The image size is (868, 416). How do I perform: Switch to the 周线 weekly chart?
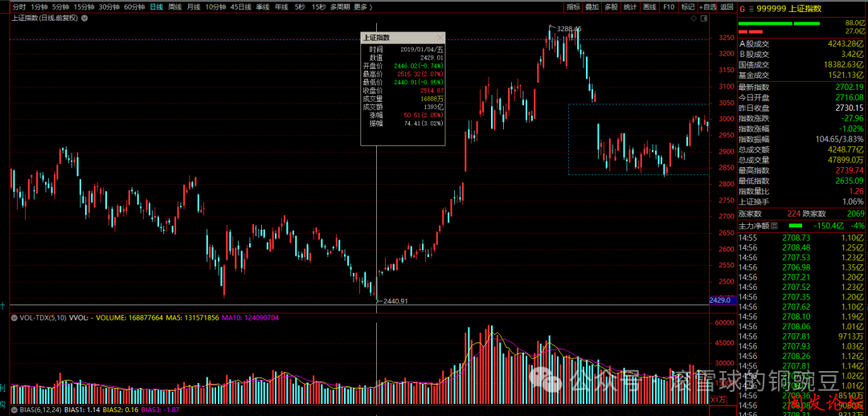tap(175, 6)
